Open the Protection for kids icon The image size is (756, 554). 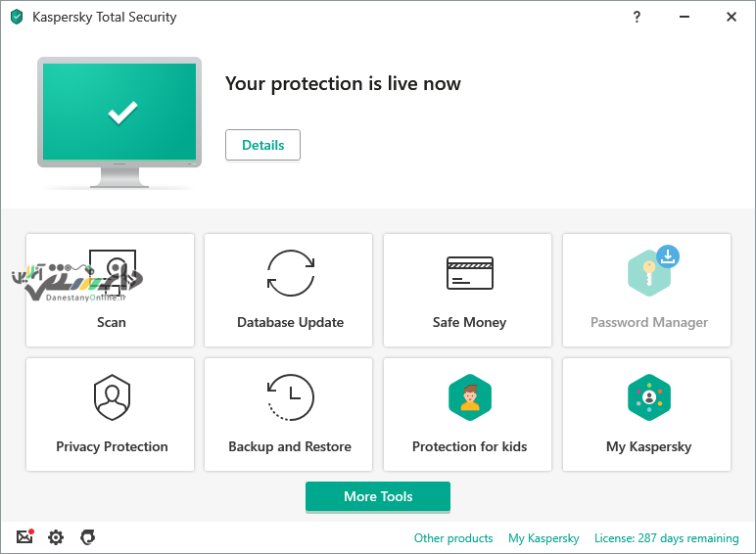pyautogui.click(x=470, y=397)
